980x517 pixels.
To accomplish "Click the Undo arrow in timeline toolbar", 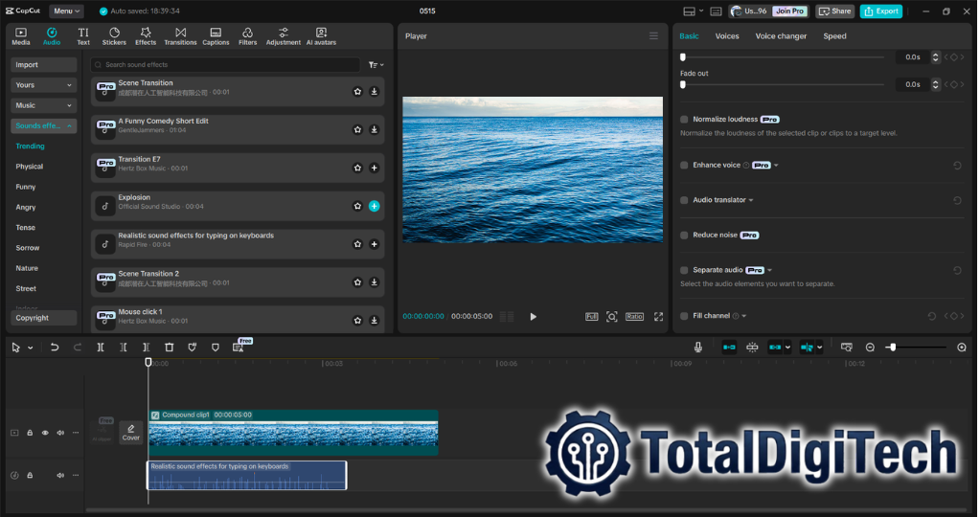I will tap(55, 348).
